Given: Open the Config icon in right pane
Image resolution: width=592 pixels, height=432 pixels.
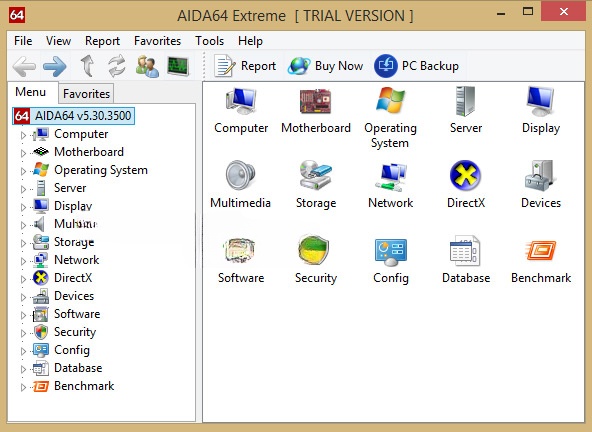Looking at the screenshot, I should [x=391, y=251].
